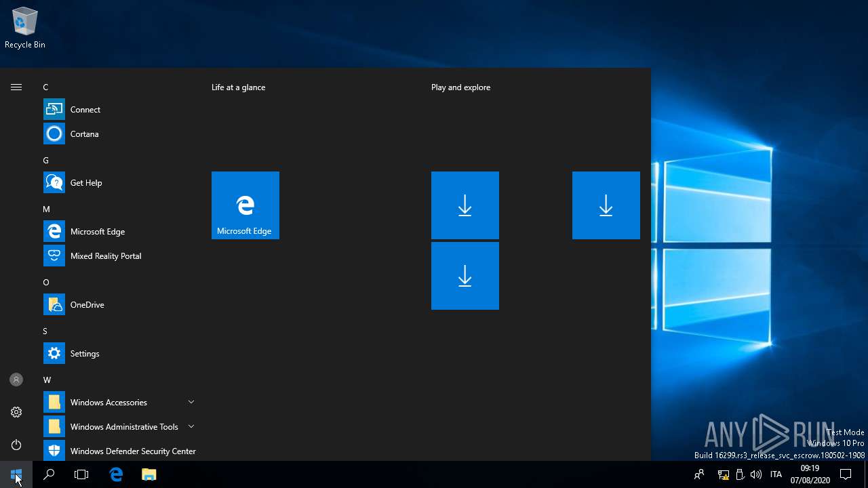Click the O letter header

tap(46, 283)
